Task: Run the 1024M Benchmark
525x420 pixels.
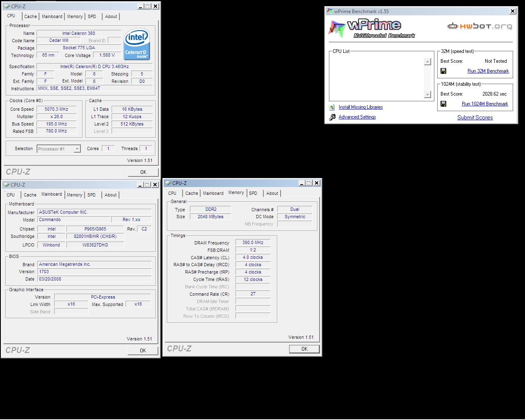Action: (485, 104)
